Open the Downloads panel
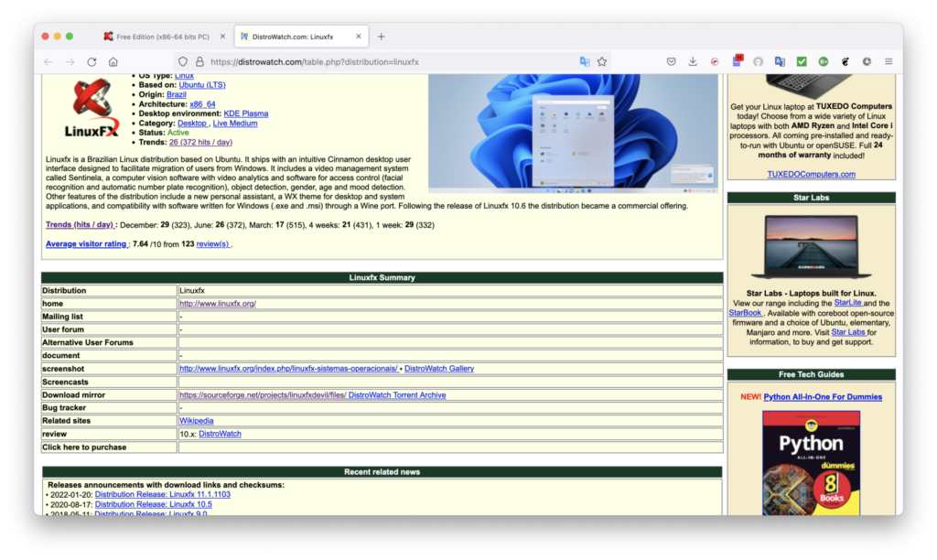The height and width of the screenshot is (560, 937). 693,62
